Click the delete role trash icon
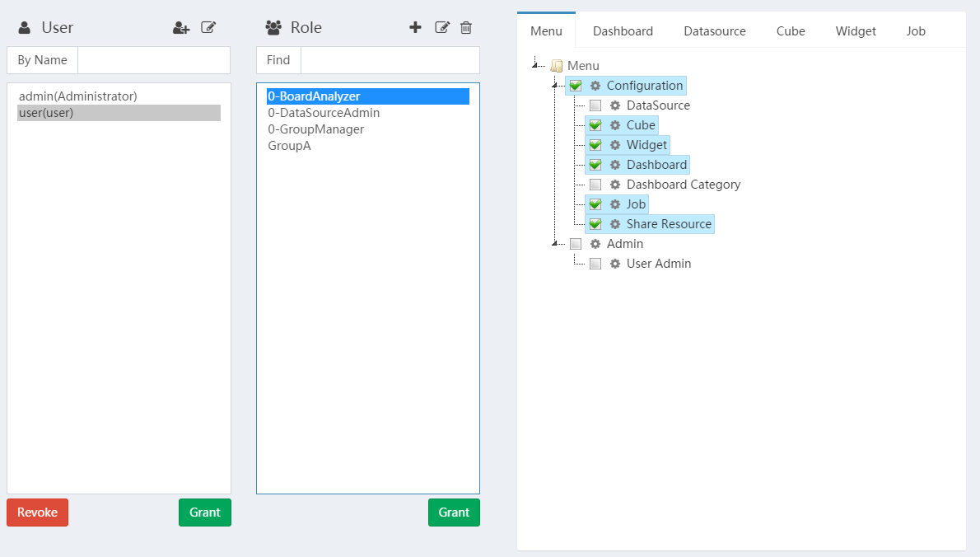Viewport: 980px width, 557px height. (465, 27)
